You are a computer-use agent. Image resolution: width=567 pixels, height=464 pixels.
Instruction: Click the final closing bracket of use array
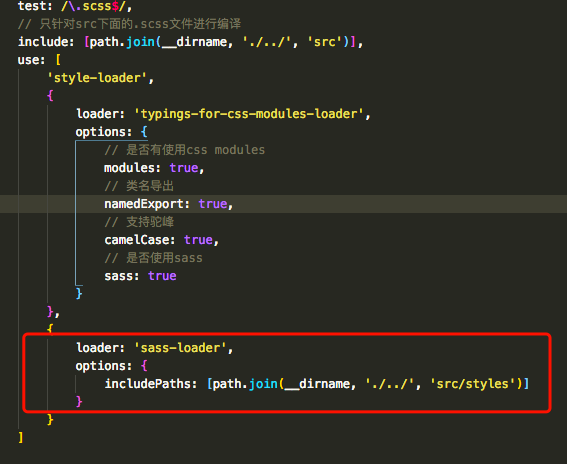(x=21, y=438)
